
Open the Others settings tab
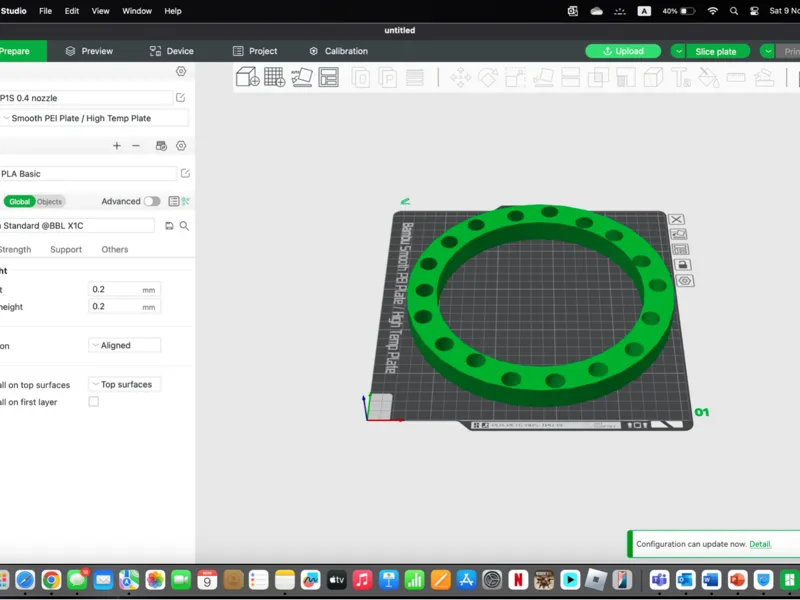[x=115, y=249]
